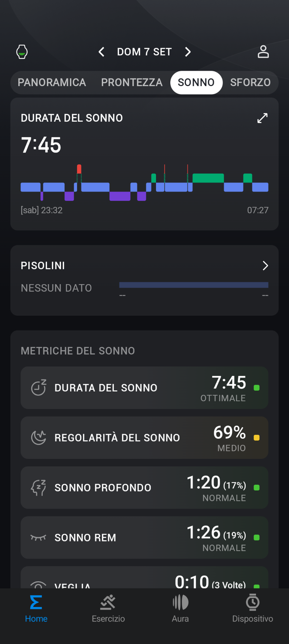Tap the Regolarità del Sonno moon icon
The width and height of the screenshot is (289, 644).
tap(38, 438)
